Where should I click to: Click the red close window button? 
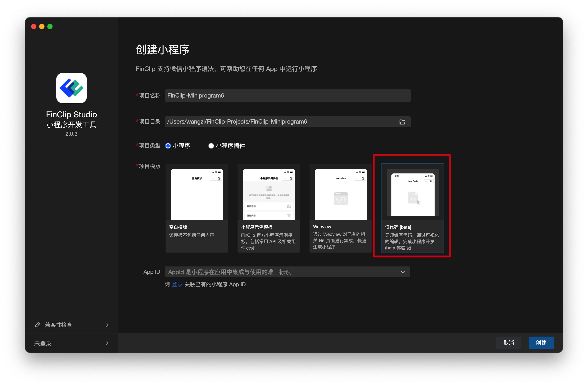coord(34,27)
